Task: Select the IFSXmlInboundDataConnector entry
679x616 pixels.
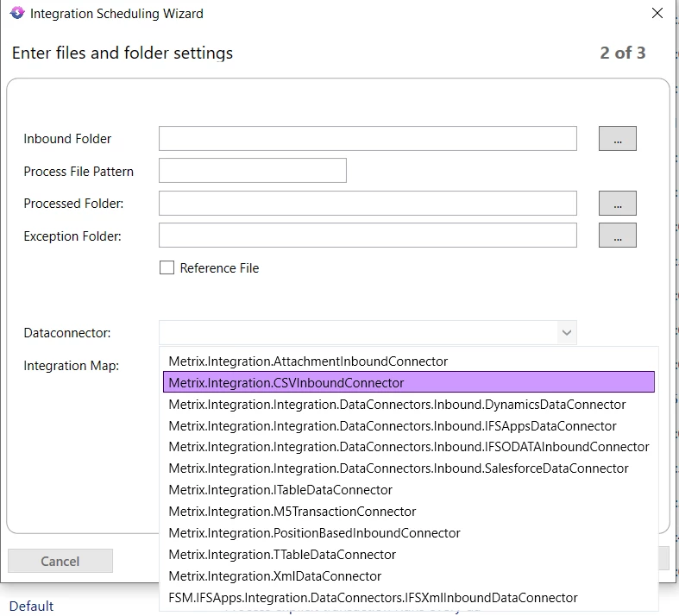Action: click(373, 598)
